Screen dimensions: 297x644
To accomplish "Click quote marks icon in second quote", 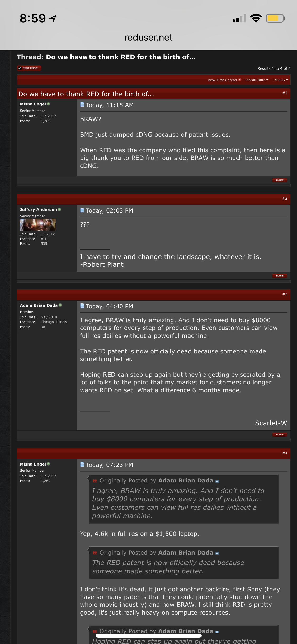I will (95, 553).
